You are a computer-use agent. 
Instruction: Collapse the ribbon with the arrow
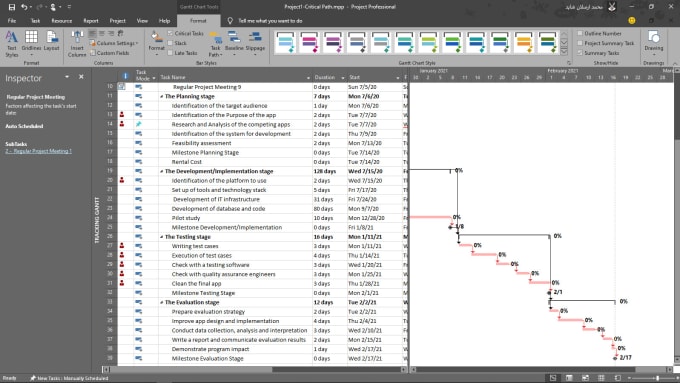click(675, 63)
